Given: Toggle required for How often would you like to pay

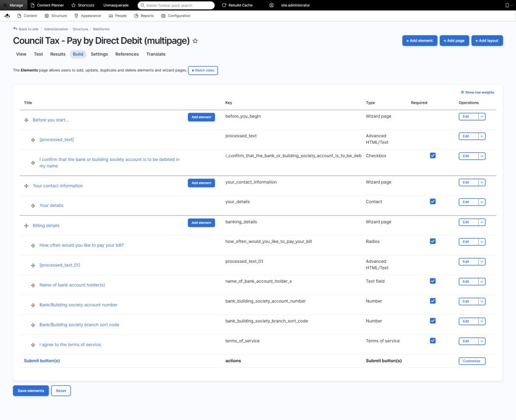Looking at the screenshot, I should 433,241.
